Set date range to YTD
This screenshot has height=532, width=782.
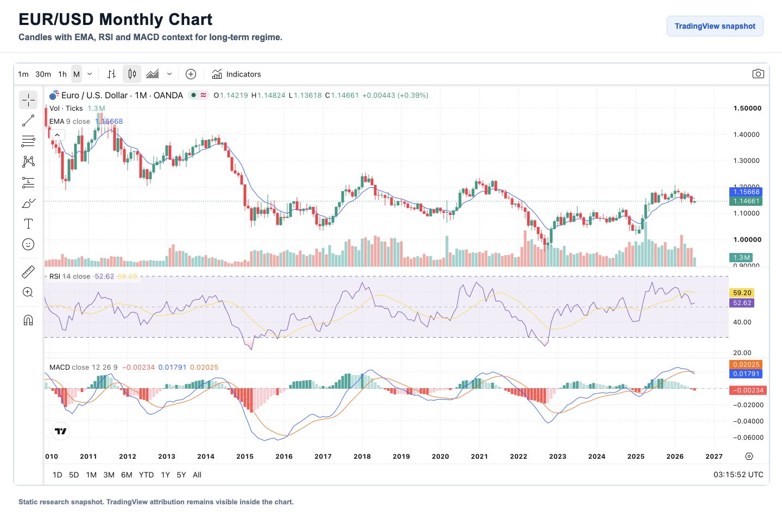(146, 474)
